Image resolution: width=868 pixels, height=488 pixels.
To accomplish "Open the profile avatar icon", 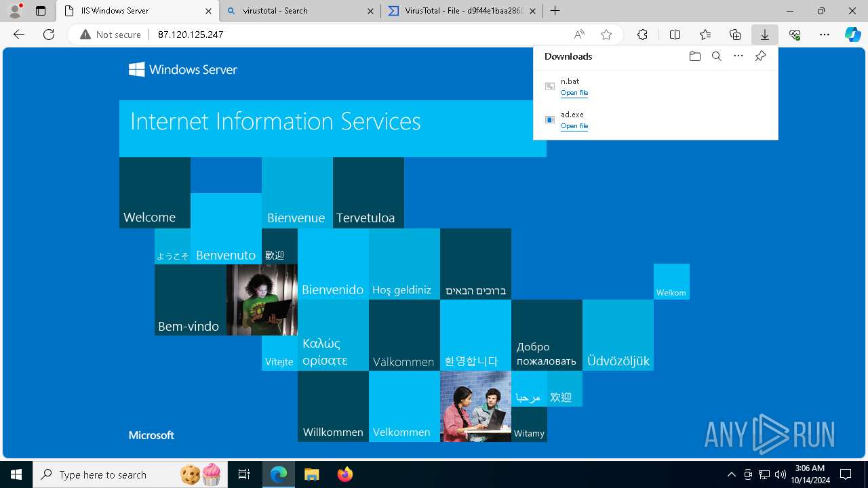I will coord(15,11).
